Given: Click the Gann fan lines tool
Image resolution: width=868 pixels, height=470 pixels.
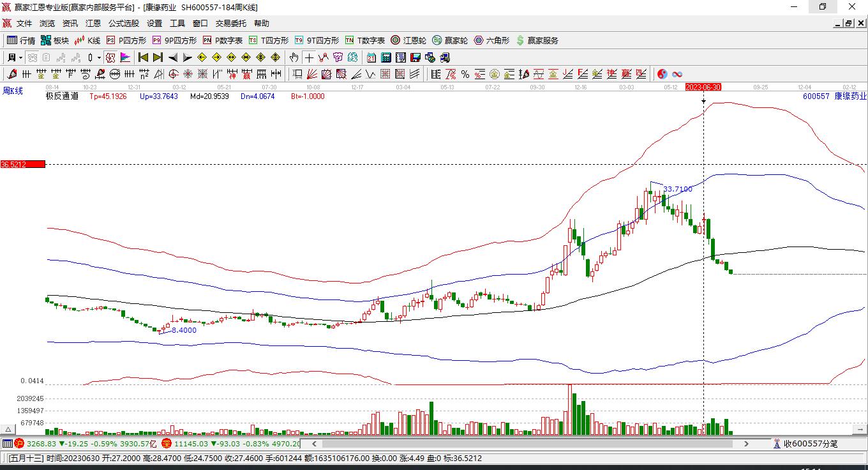Looking at the screenshot, I should pyautogui.click(x=312, y=74).
